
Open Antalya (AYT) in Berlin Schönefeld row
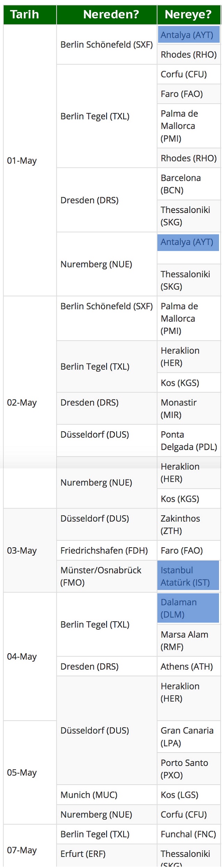pyautogui.click(x=187, y=35)
